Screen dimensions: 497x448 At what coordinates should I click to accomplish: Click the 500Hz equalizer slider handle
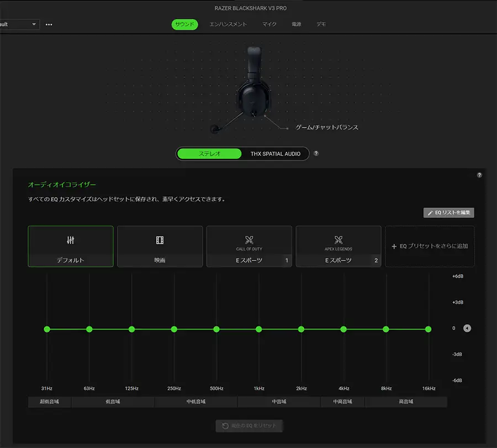click(216, 329)
